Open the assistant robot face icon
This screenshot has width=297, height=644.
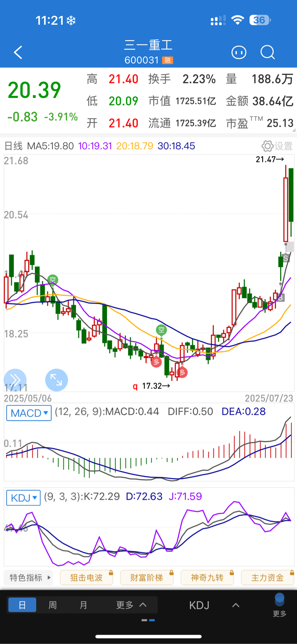point(239,52)
